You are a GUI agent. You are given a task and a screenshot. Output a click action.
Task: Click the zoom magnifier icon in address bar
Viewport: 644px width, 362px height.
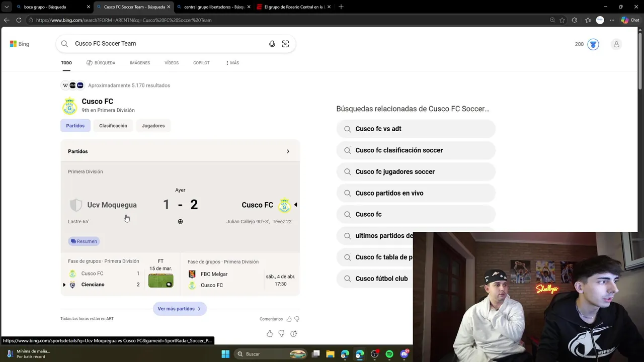[x=552, y=20]
